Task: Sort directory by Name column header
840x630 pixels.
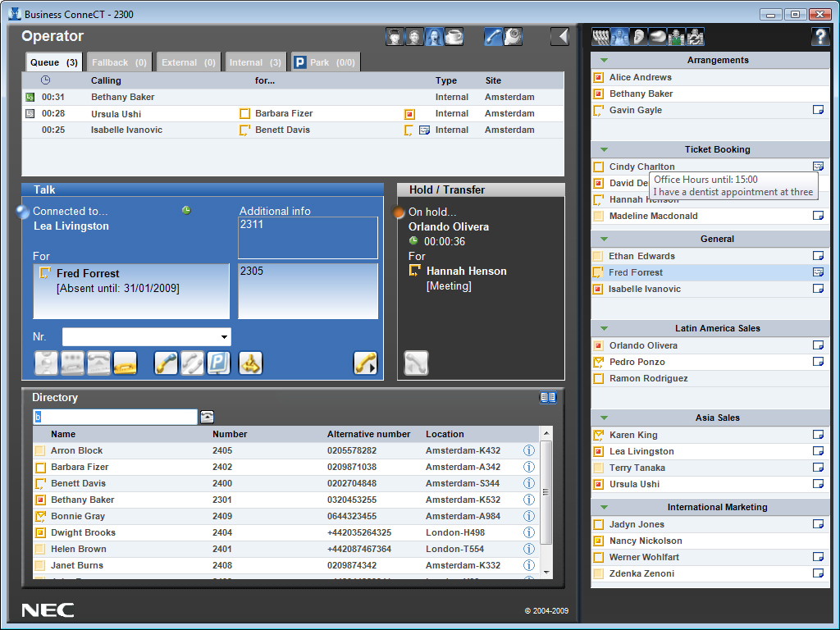Action: pos(63,434)
